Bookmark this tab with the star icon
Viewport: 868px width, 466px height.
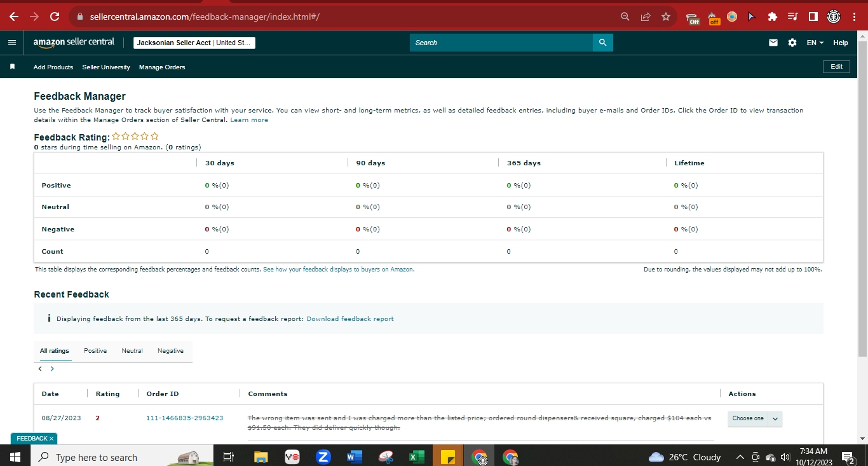[666, 17]
